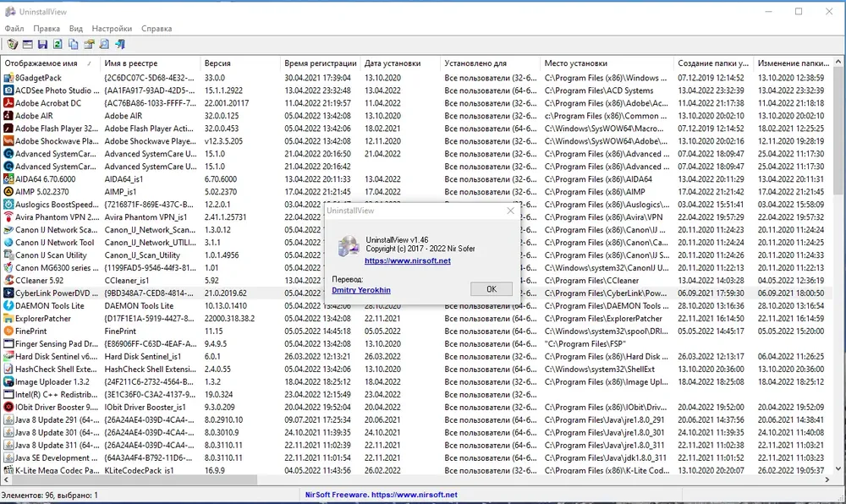Click path cell C:\Program Files\CCleaner
Screen dimensions: 846x504
(591, 280)
